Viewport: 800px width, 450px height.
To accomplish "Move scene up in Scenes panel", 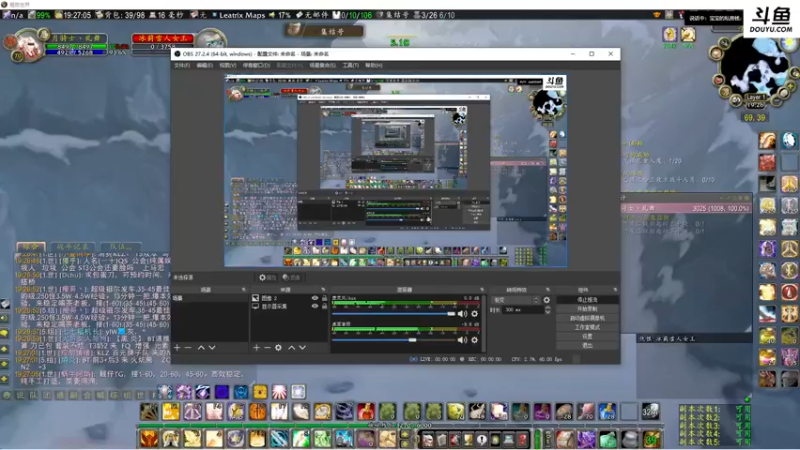I will [x=201, y=347].
